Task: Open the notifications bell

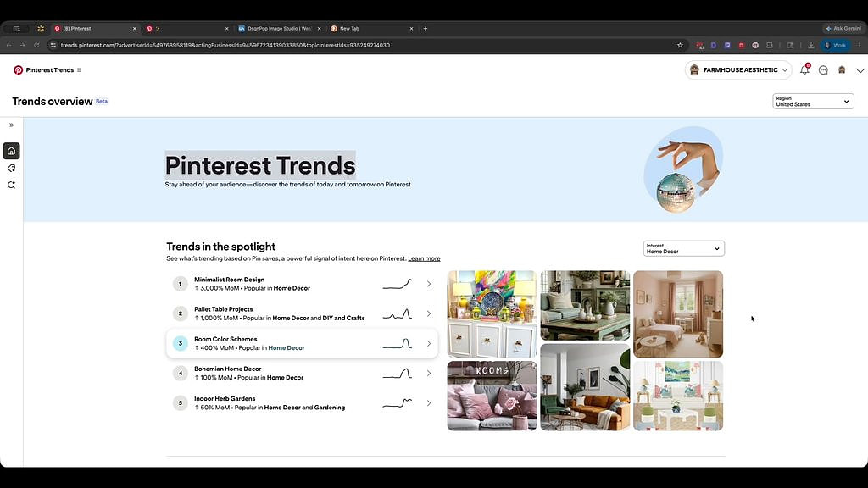Action: click(x=804, y=69)
